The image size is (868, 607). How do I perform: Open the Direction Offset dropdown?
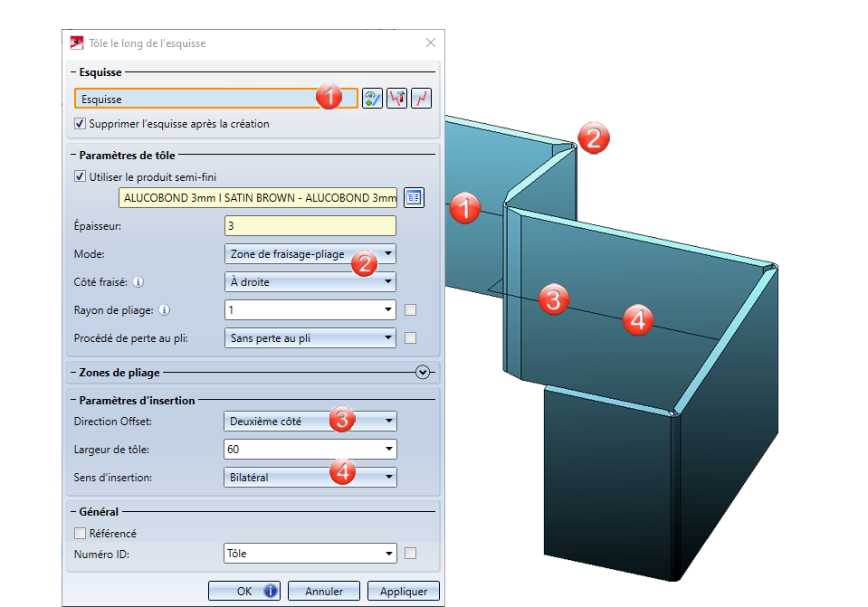pos(310,421)
